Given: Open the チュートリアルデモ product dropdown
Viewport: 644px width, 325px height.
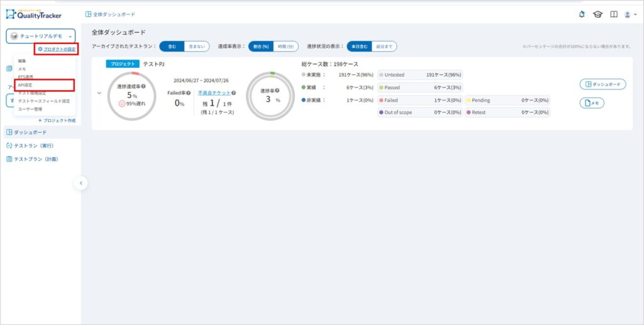Looking at the screenshot, I should coord(41,36).
